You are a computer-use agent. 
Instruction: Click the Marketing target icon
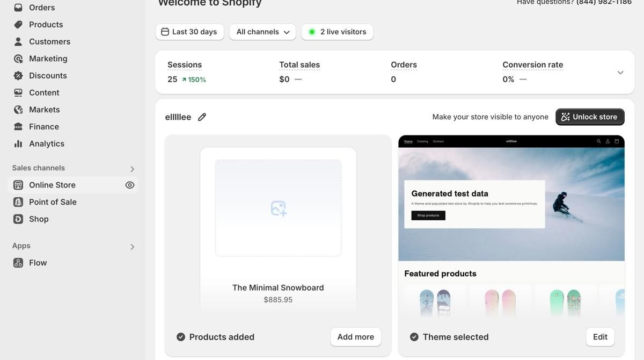point(18,59)
